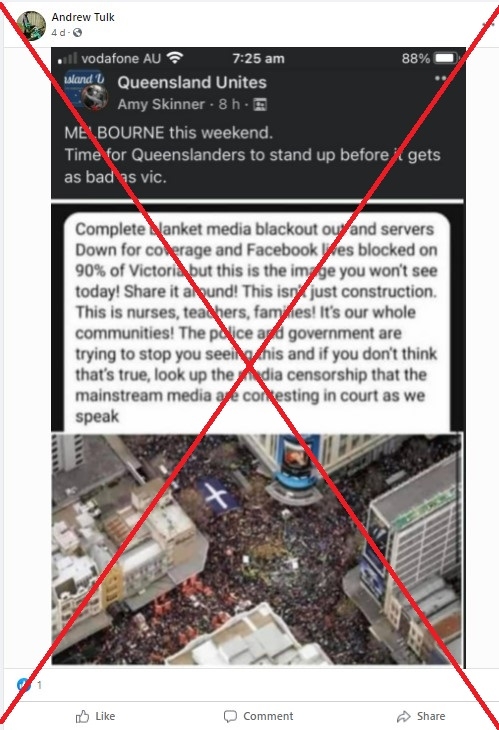The height and width of the screenshot is (730, 499).
Task: Click the share arrow icon
Action: click(x=404, y=716)
